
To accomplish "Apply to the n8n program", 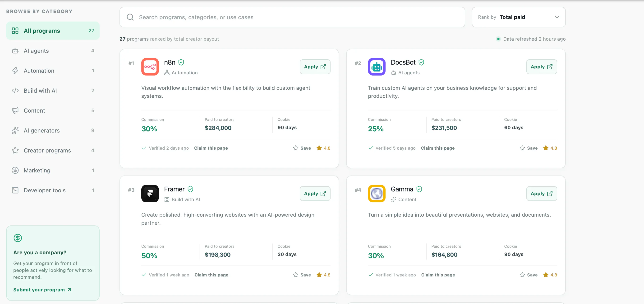I will click(315, 66).
